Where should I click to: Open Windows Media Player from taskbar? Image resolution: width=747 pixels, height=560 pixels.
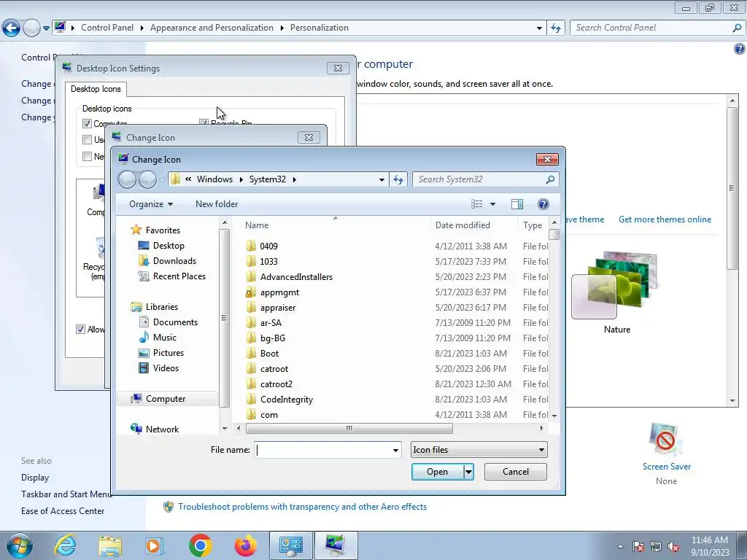pos(155,545)
